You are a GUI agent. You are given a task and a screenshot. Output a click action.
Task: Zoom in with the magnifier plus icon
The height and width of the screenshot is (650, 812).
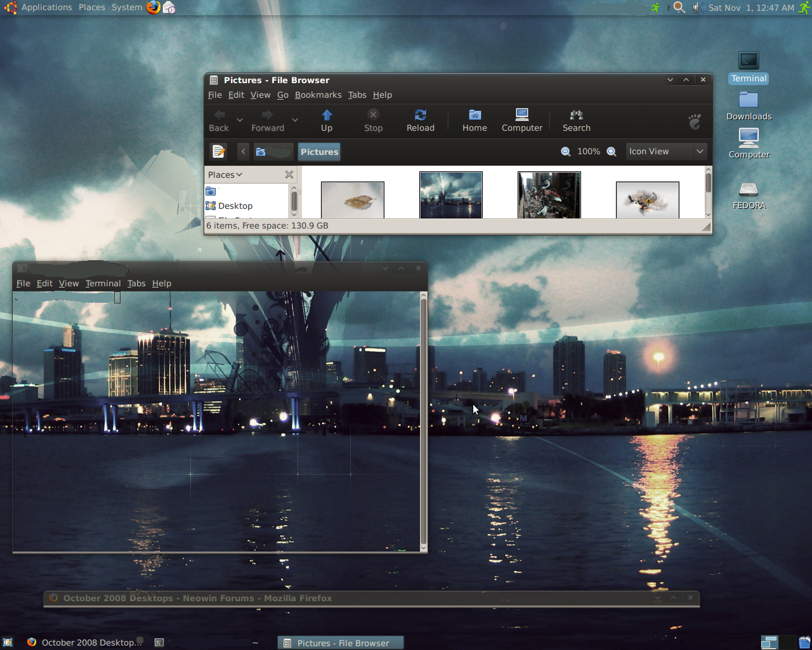(612, 152)
